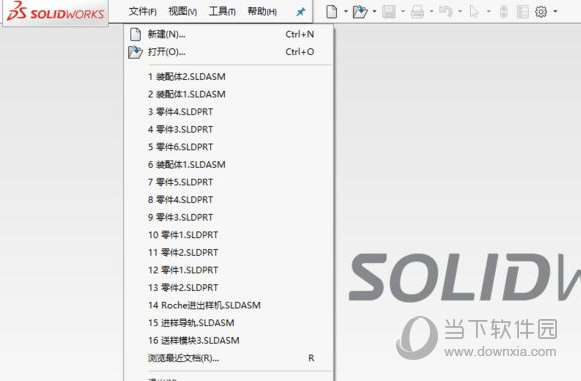Expand dropdown arrow beside Options gear icon
581x381 pixels.
coord(555,11)
